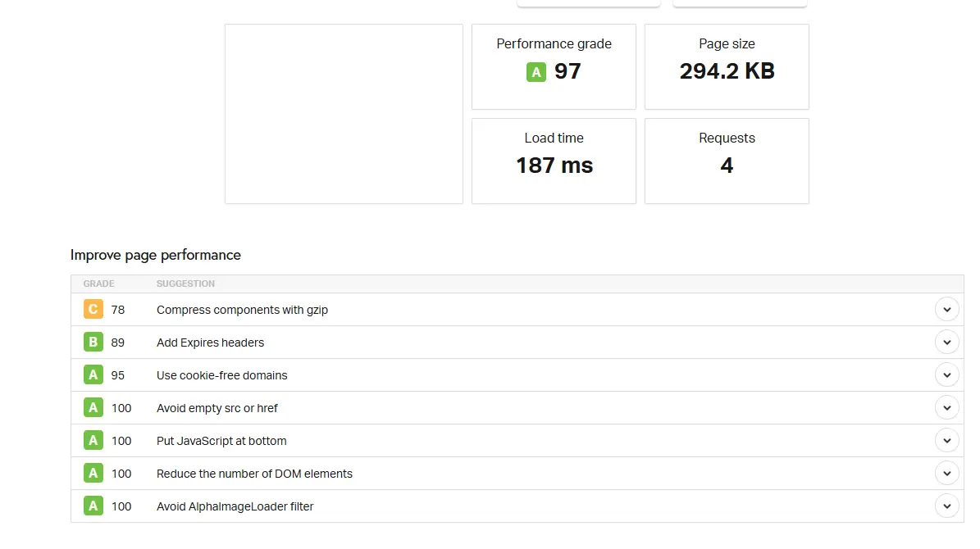Click the A 95 badge for cookie-free domains
Screen dimensions: 980x549
tap(93, 374)
